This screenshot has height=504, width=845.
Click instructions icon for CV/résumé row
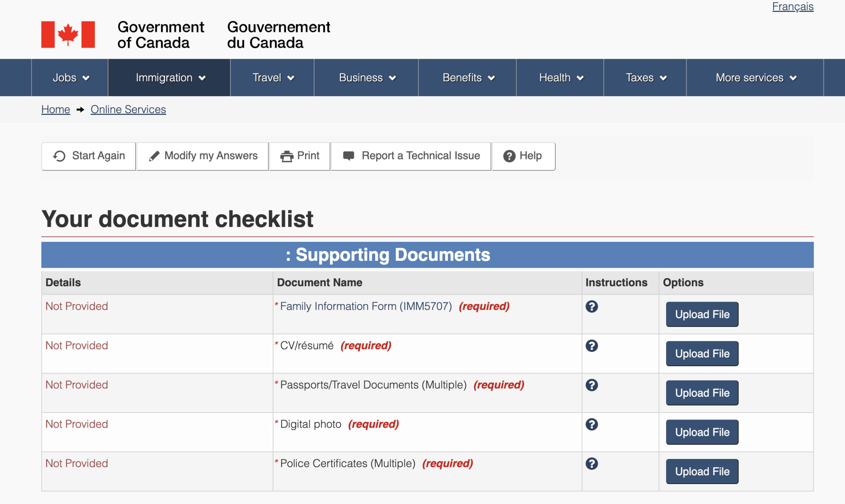[591, 346]
